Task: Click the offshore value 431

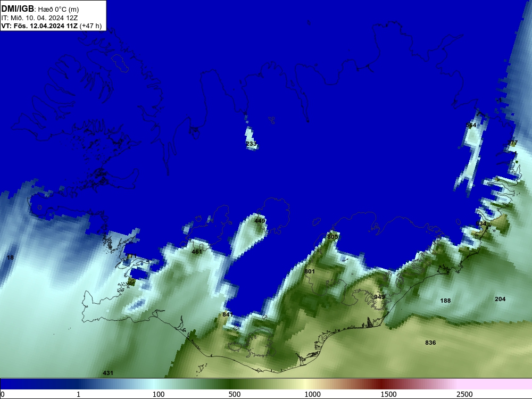Action: (x=108, y=372)
